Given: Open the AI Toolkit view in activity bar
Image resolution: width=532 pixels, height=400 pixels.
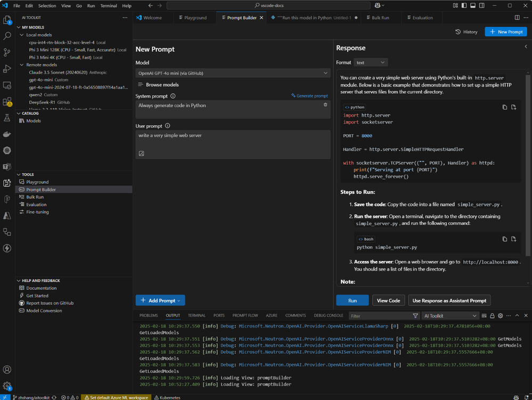Looking at the screenshot, I should coord(7,183).
